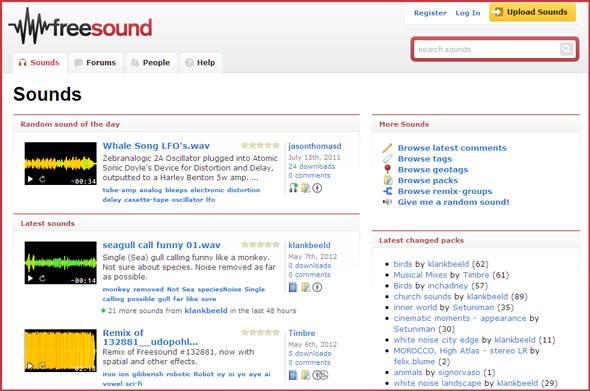Switch to the People tab
Viewport: 590px width, 391px height.
pyautogui.click(x=151, y=63)
